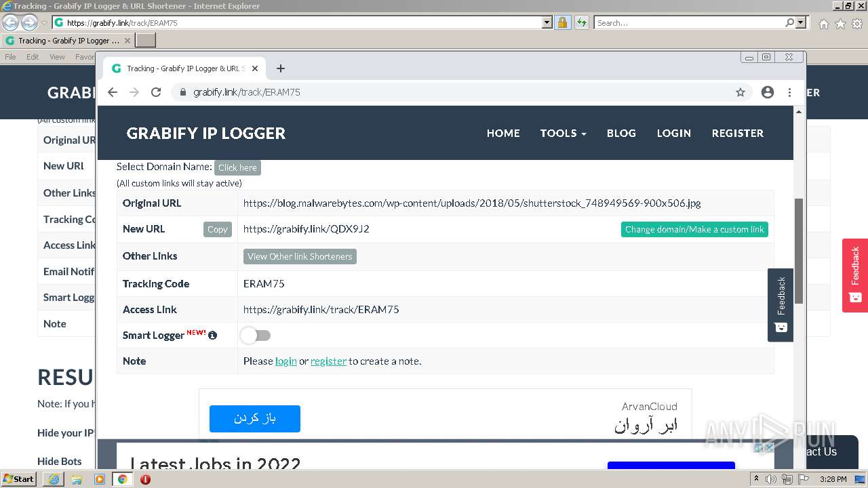This screenshot has width=868, height=488.
Task: Open View menu in Internet Explorer
Action: (58, 57)
